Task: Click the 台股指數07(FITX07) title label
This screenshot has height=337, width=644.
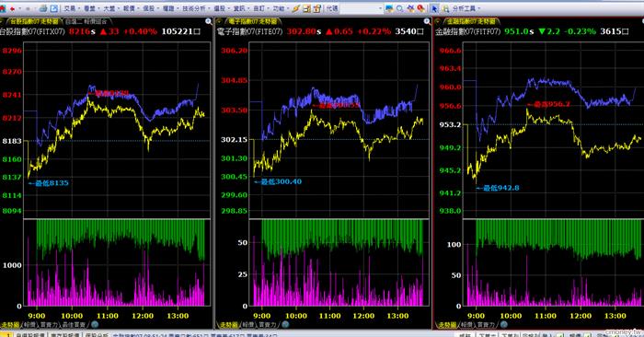Action: click(x=32, y=31)
